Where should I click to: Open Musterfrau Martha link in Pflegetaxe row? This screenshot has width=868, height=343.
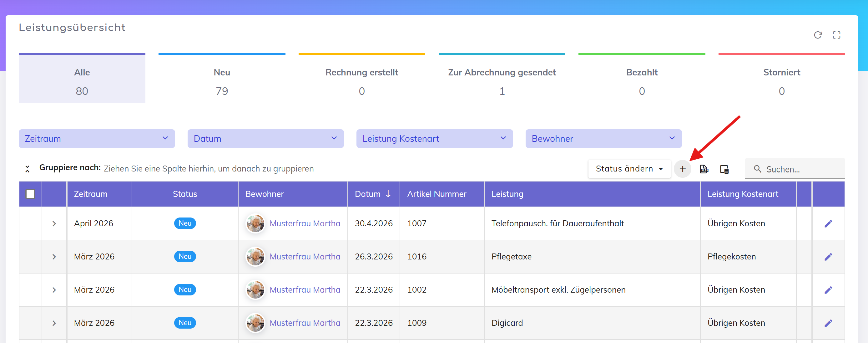coord(305,257)
